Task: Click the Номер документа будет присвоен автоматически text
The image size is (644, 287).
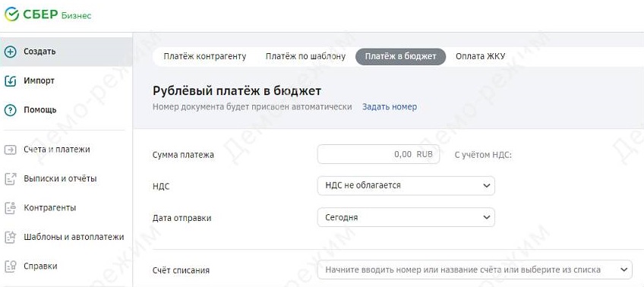Action: tap(252, 107)
